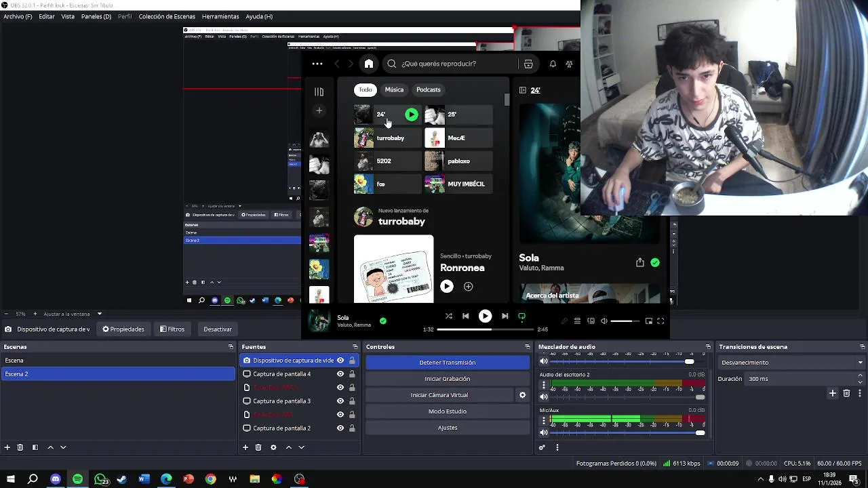Toggle lock on Captura de pantalla 3
The height and width of the screenshot is (488, 868).
point(352,401)
